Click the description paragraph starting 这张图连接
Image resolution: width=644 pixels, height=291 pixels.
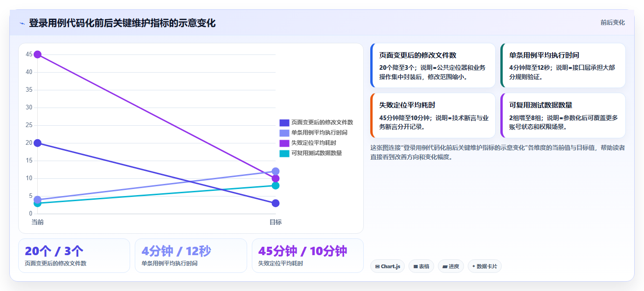click(498, 152)
